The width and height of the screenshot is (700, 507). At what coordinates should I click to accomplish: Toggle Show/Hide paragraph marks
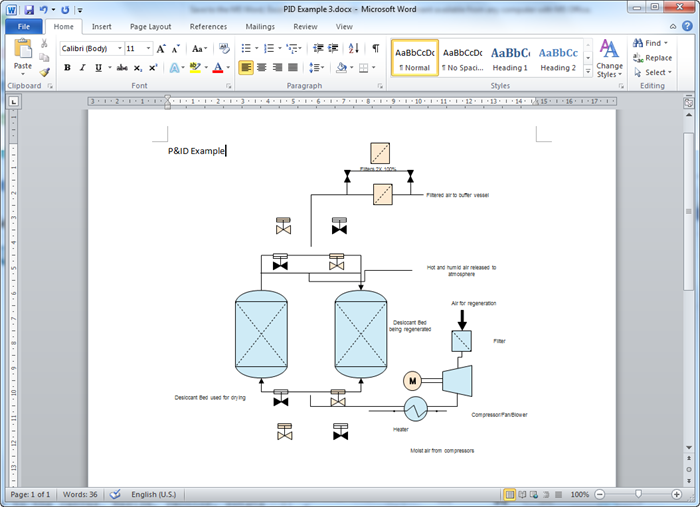point(375,48)
